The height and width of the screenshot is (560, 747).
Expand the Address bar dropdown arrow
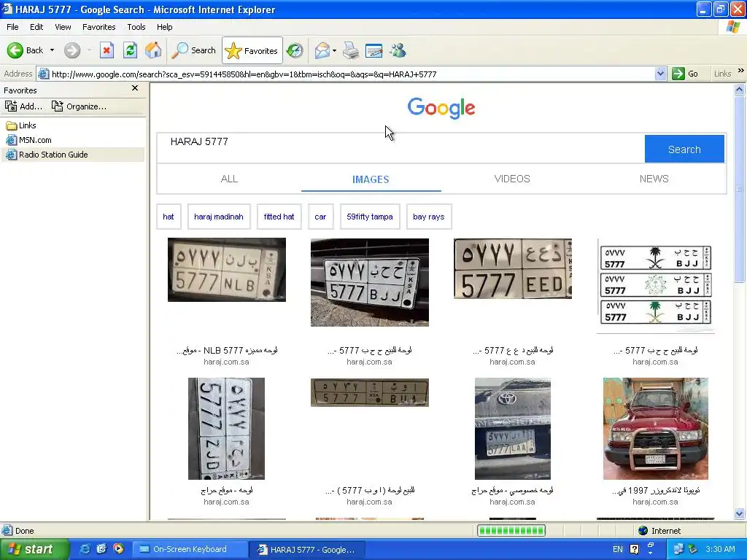(x=660, y=74)
